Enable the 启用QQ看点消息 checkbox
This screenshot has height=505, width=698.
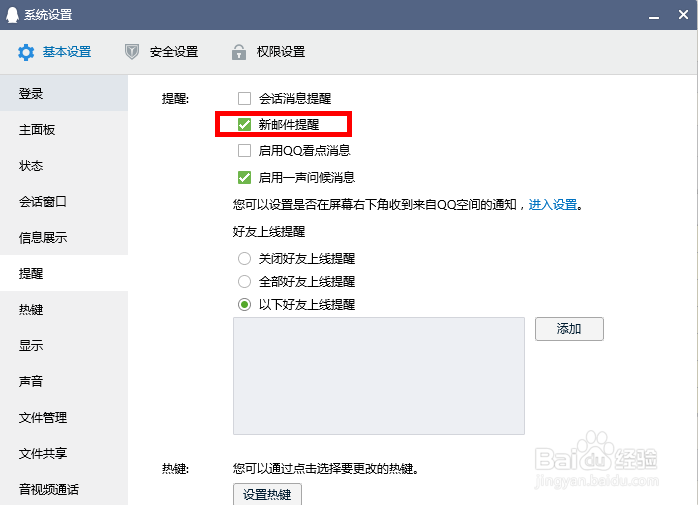point(244,151)
